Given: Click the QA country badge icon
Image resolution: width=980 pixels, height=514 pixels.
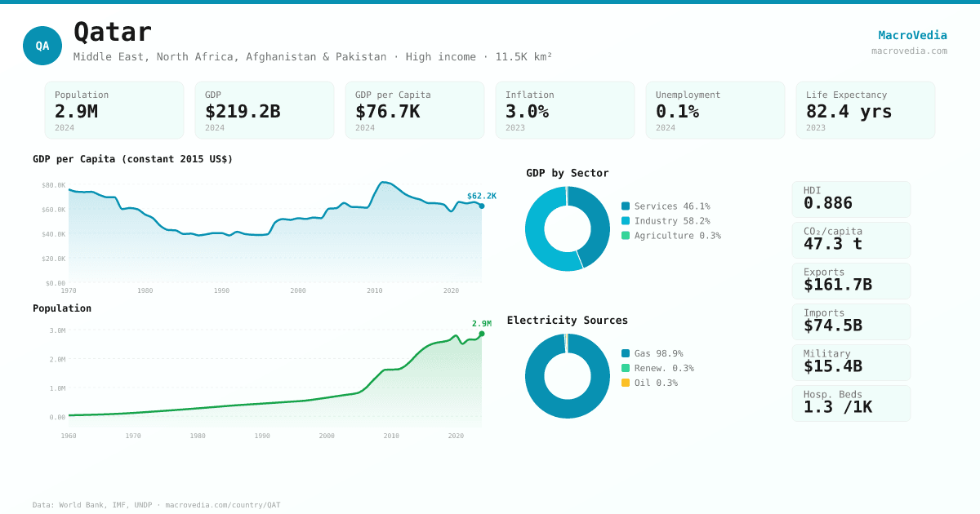Looking at the screenshot, I should [42, 46].
